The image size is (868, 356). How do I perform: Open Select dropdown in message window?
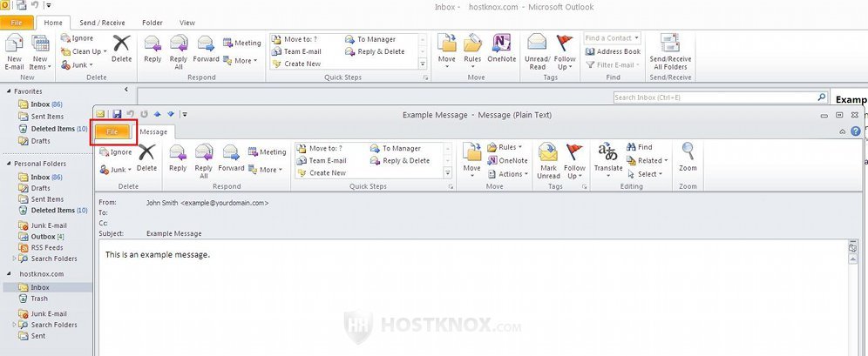644,174
